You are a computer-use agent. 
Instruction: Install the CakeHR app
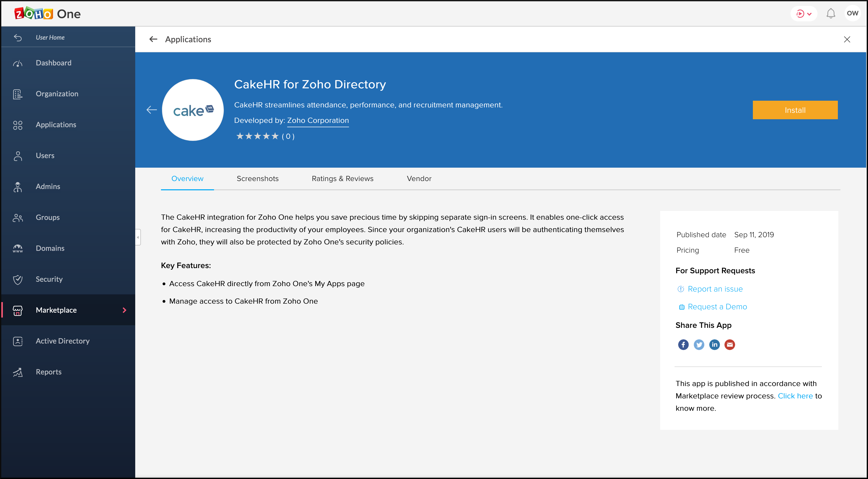tap(795, 110)
